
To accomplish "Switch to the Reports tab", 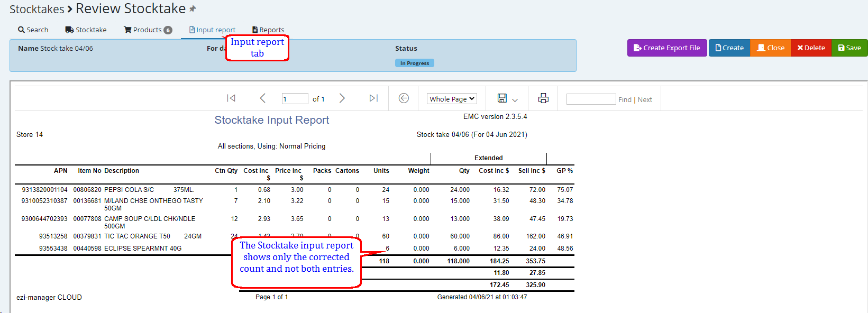I will (268, 30).
